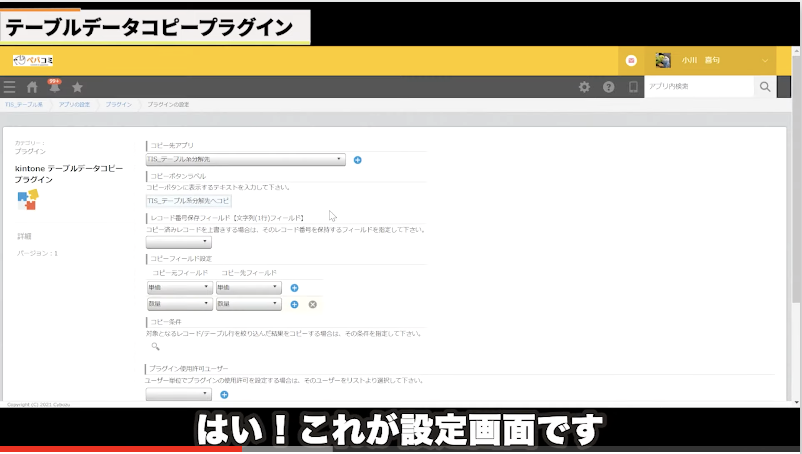Click the アプリの設定 breadcrumb link
The image size is (802, 454).
(75, 105)
